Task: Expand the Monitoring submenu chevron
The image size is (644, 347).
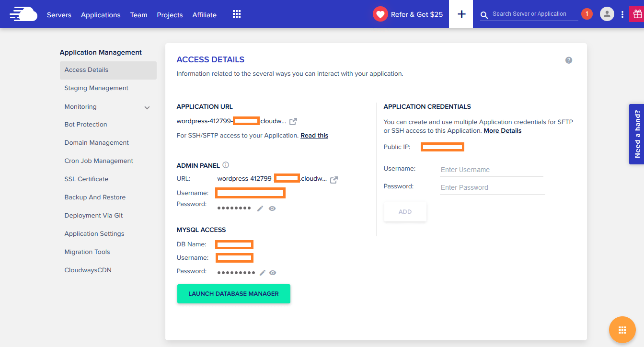Action: 147,107
